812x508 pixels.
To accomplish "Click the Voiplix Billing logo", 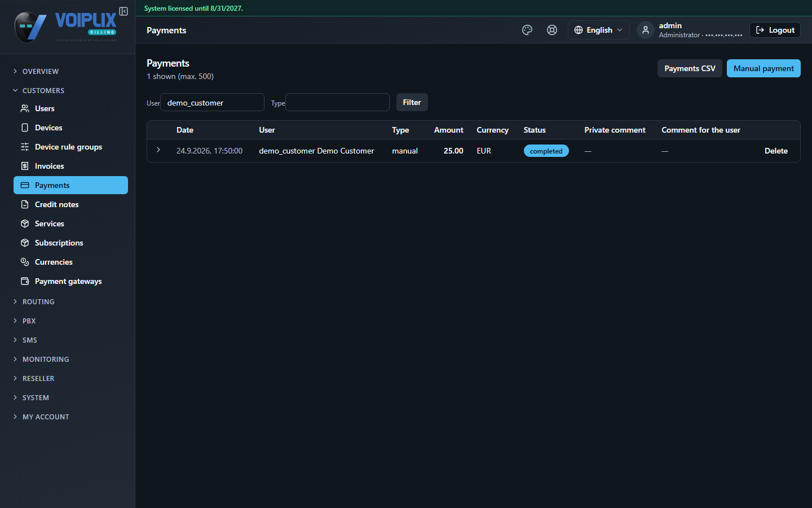I will [65, 27].
